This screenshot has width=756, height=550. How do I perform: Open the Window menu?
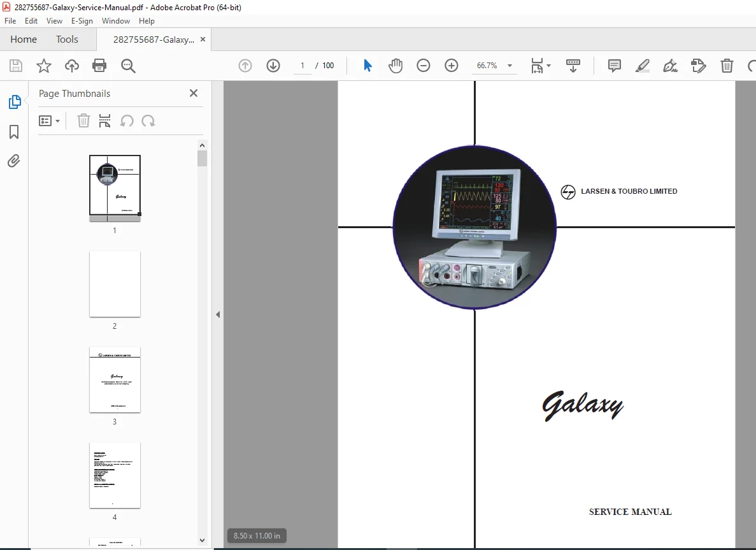[116, 21]
